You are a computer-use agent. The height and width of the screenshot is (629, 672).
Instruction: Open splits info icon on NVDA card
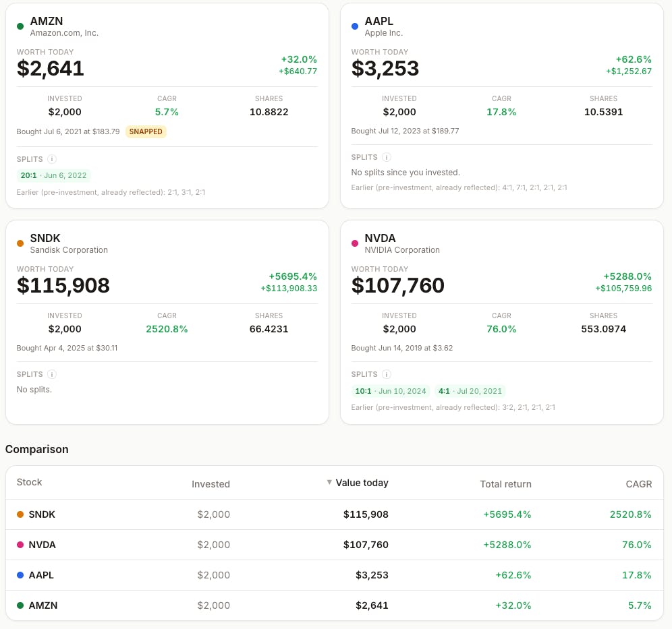click(x=387, y=374)
